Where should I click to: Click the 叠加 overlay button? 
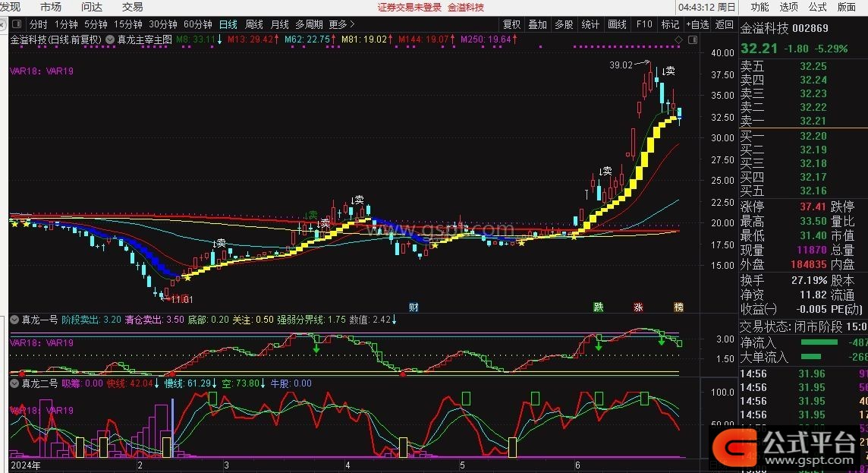point(537,24)
